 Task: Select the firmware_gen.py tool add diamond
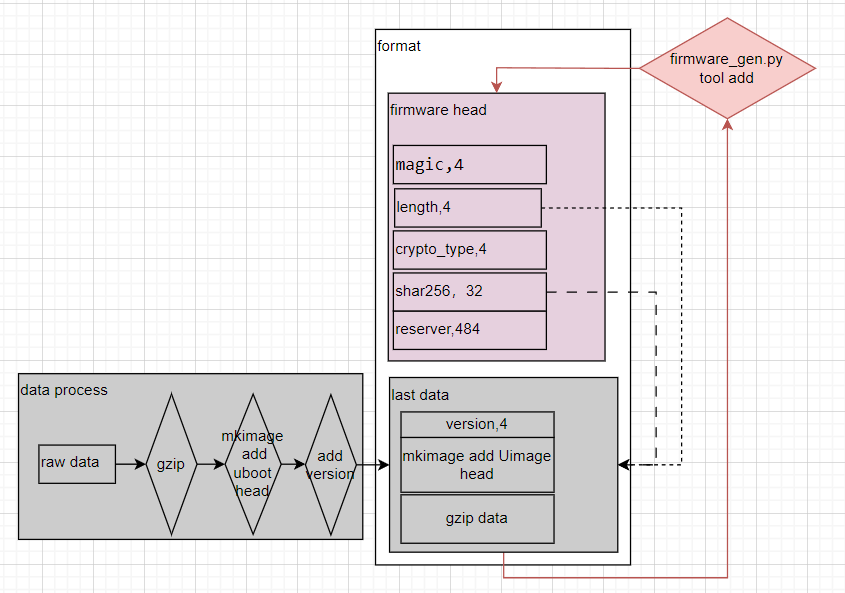point(727,68)
